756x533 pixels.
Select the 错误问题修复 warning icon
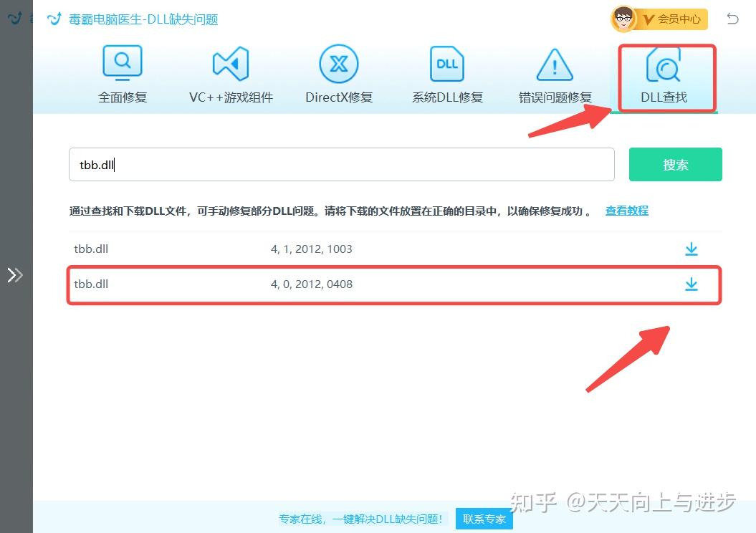pos(554,63)
